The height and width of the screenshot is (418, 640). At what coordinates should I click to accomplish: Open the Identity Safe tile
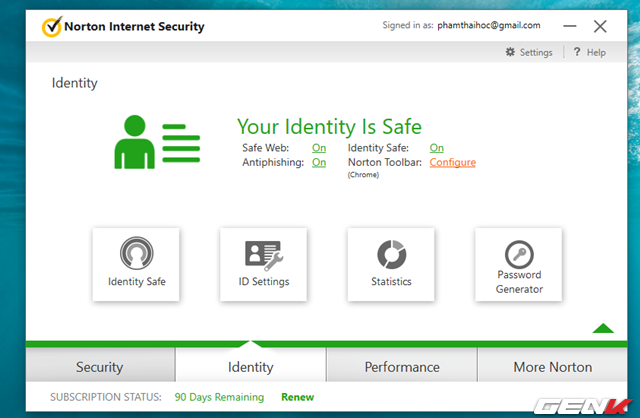(136, 265)
